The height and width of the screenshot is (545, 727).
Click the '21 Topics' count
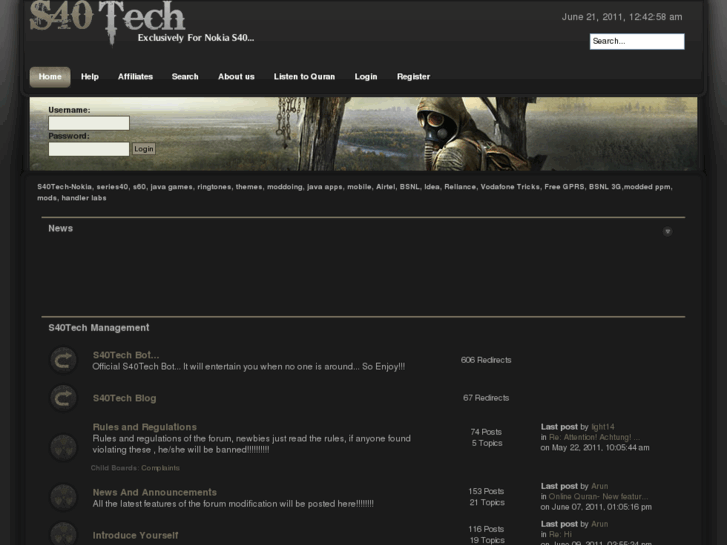click(487, 503)
